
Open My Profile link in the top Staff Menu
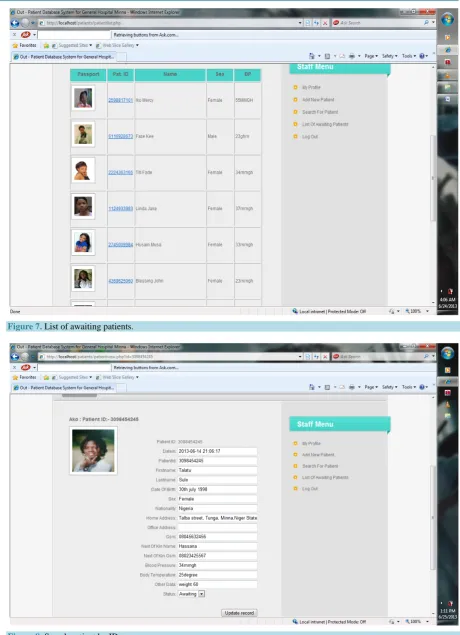[x=311, y=87]
